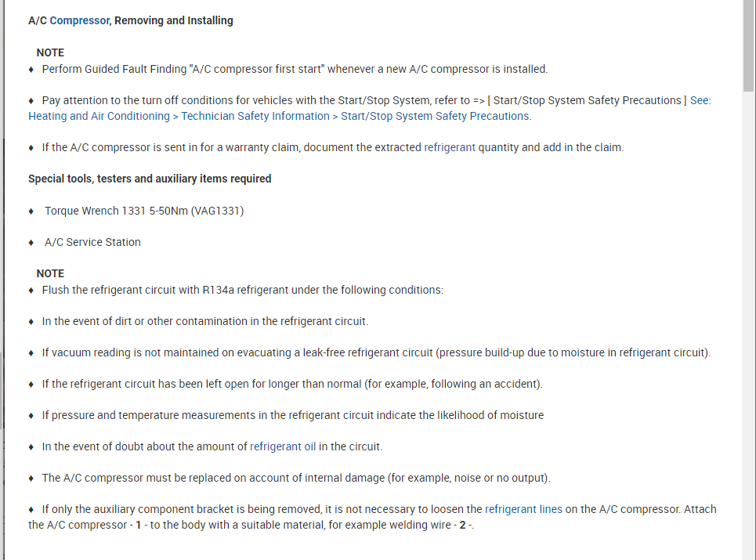756x560 pixels.
Task: Click the "Flush the refrigerant circuit with R134a" line
Action: point(243,290)
